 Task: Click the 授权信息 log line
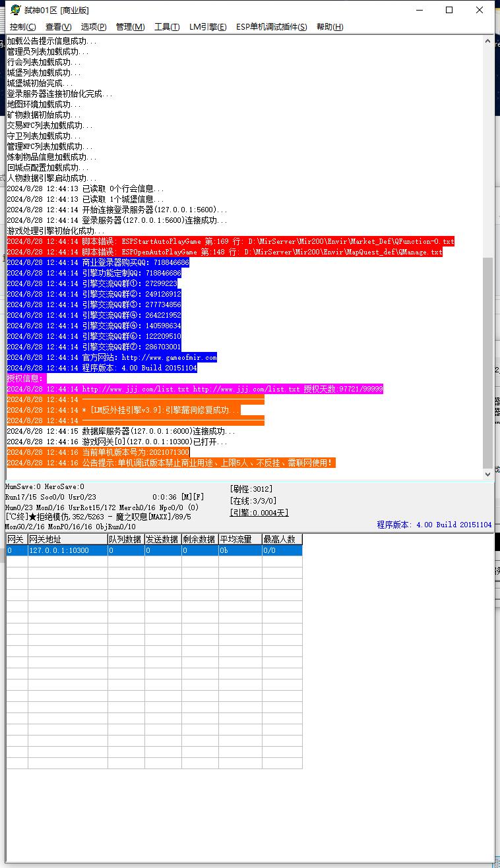coord(26,378)
